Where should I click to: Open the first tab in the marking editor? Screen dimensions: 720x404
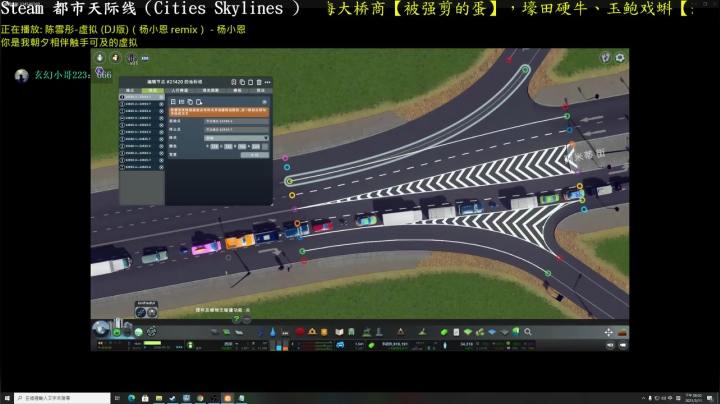(130, 90)
